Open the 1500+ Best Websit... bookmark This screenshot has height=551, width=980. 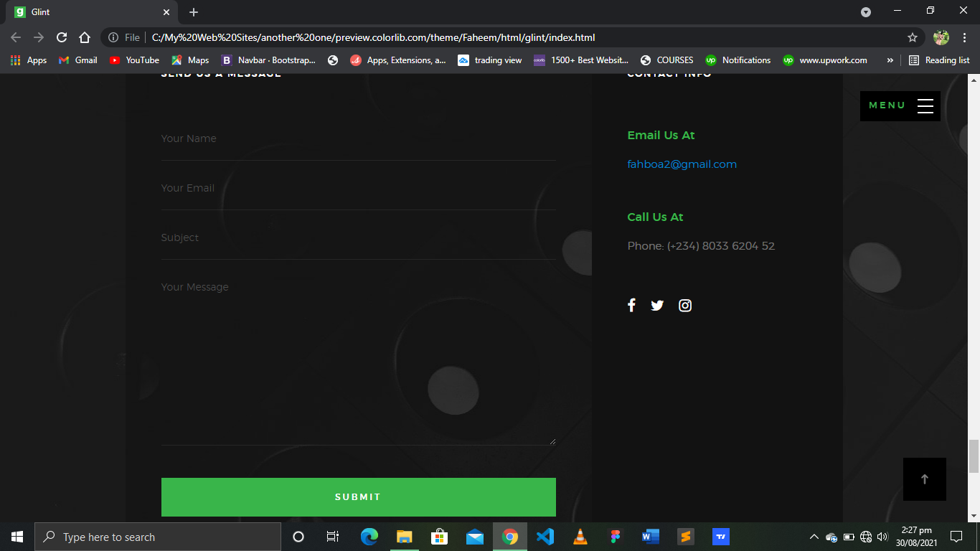(x=581, y=60)
